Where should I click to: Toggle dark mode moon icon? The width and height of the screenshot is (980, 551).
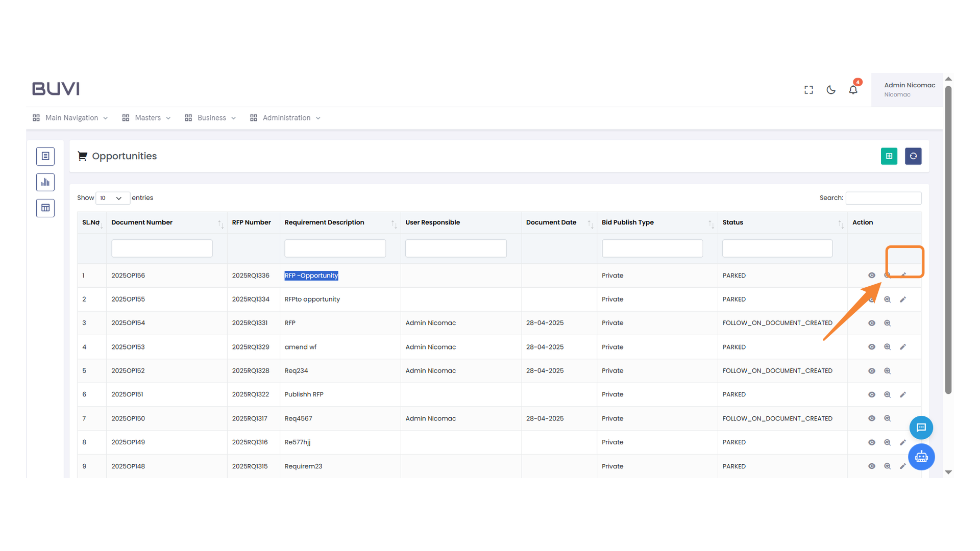(x=831, y=90)
